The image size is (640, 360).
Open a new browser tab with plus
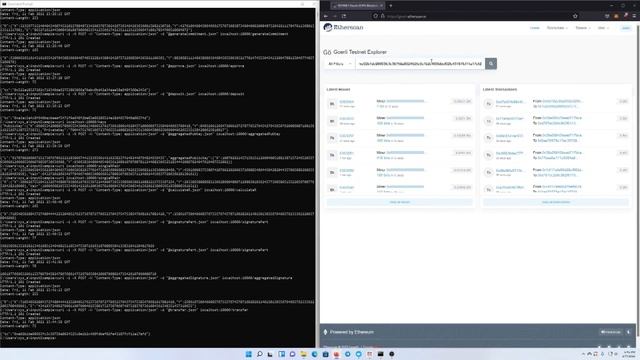point(391,6)
